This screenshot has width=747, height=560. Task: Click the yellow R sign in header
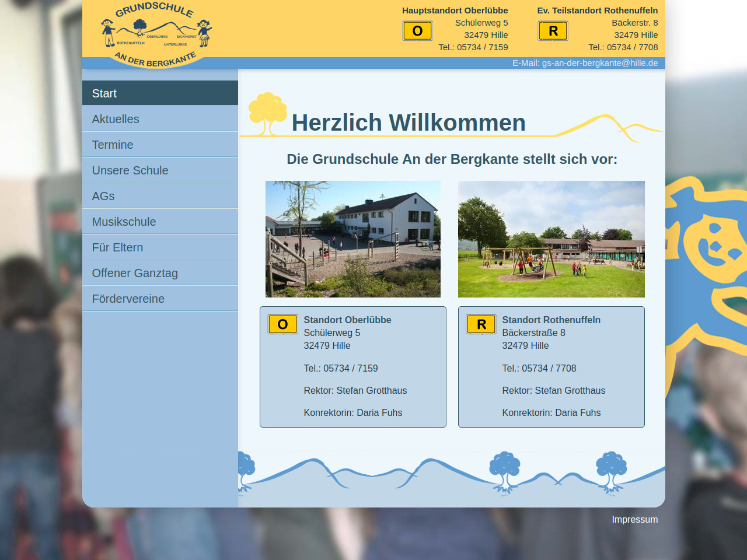click(553, 31)
